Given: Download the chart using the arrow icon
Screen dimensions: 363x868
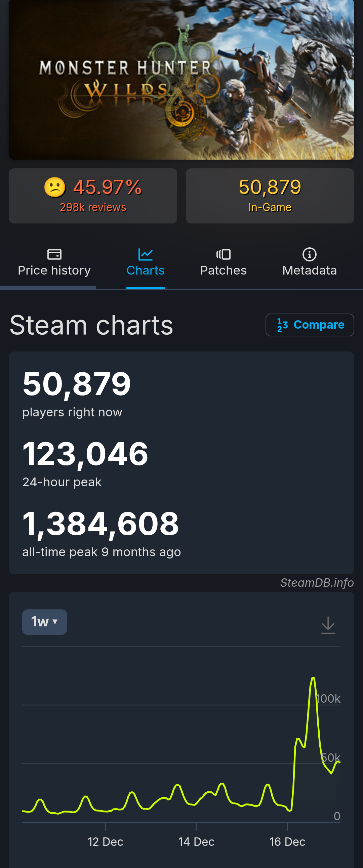Looking at the screenshot, I should tap(328, 625).
